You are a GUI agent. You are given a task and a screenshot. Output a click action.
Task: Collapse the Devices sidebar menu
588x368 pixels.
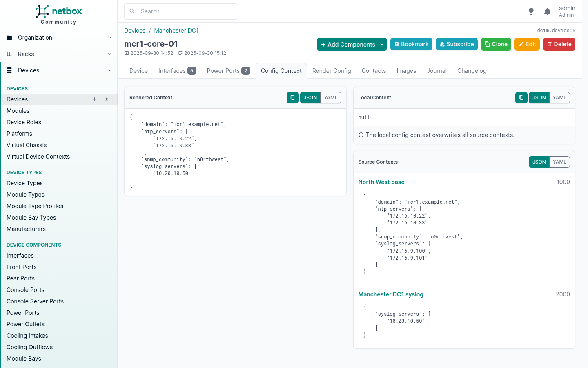coord(59,70)
